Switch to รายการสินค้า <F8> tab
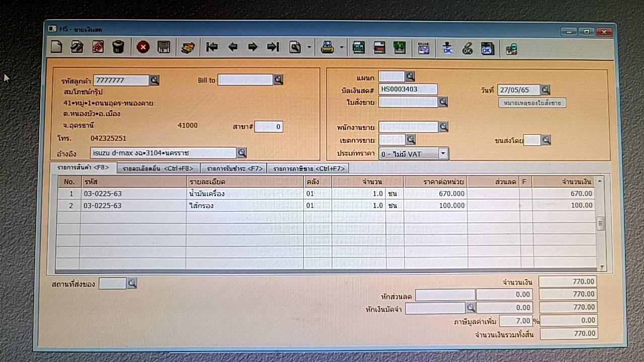Screen dimensions: 644x362 84,167
